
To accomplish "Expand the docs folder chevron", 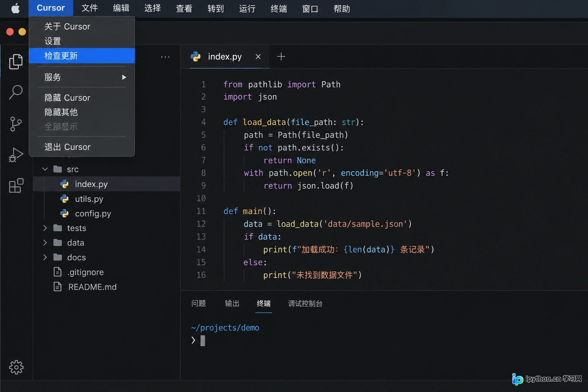I will [45, 257].
